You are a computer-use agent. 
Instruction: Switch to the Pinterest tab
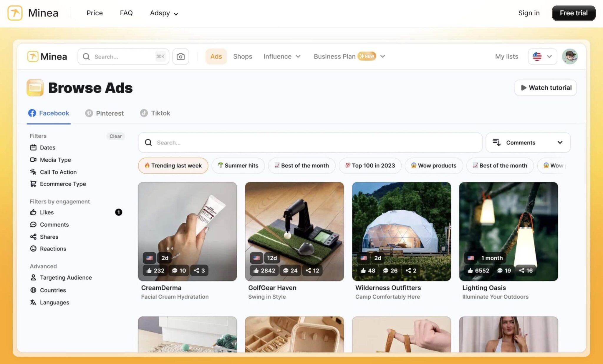tap(105, 113)
